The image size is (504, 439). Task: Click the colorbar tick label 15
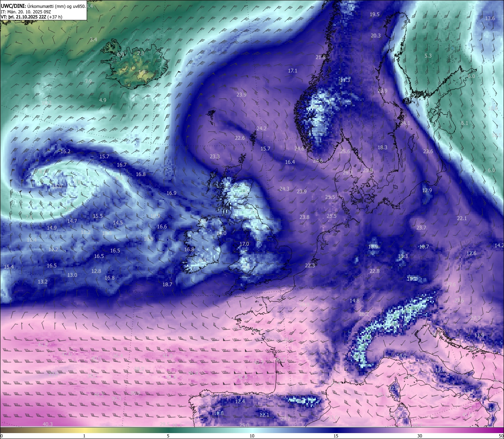tap(336, 436)
